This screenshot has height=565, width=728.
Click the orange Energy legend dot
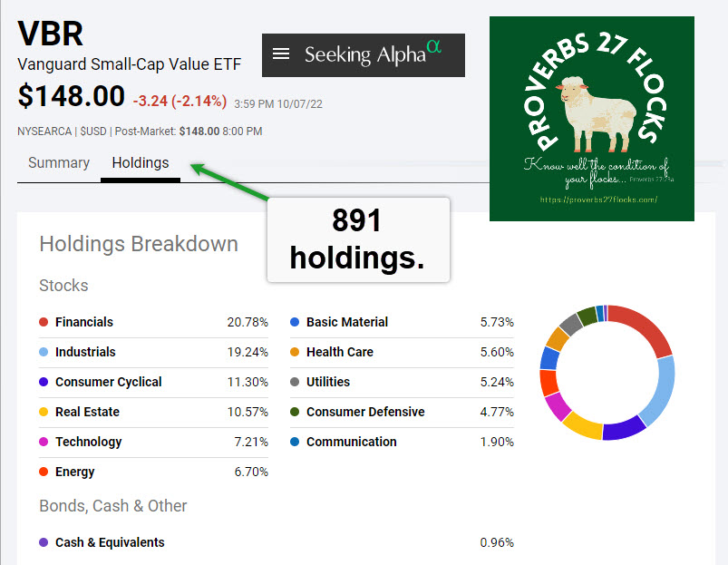click(44, 472)
